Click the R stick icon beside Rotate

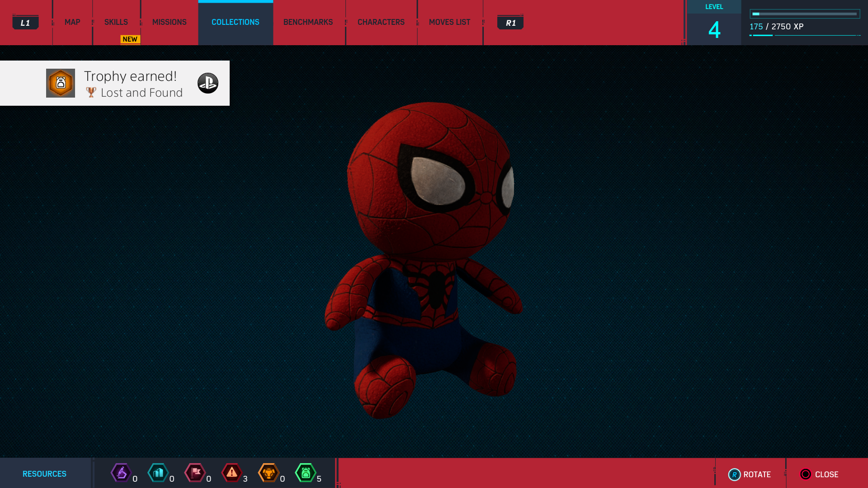point(734,474)
